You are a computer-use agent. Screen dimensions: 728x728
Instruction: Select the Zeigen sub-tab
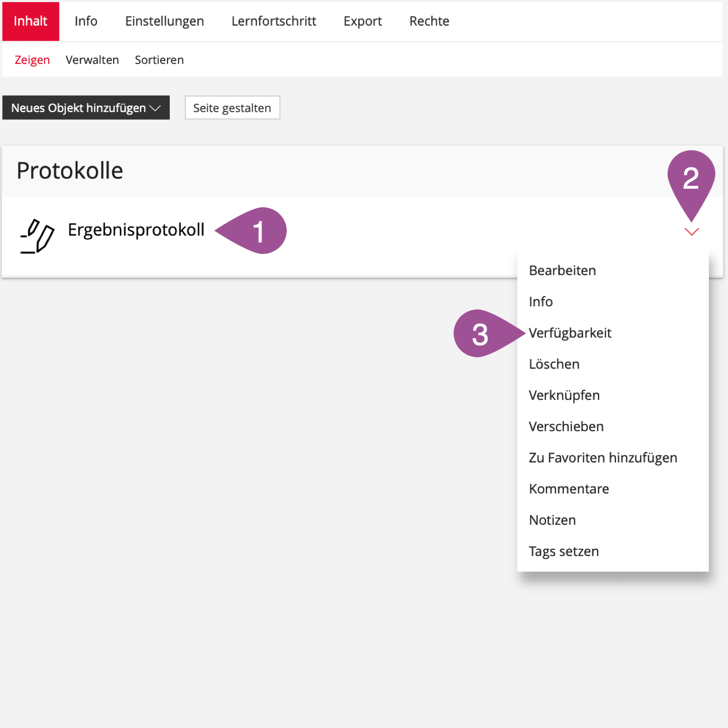click(32, 60)
